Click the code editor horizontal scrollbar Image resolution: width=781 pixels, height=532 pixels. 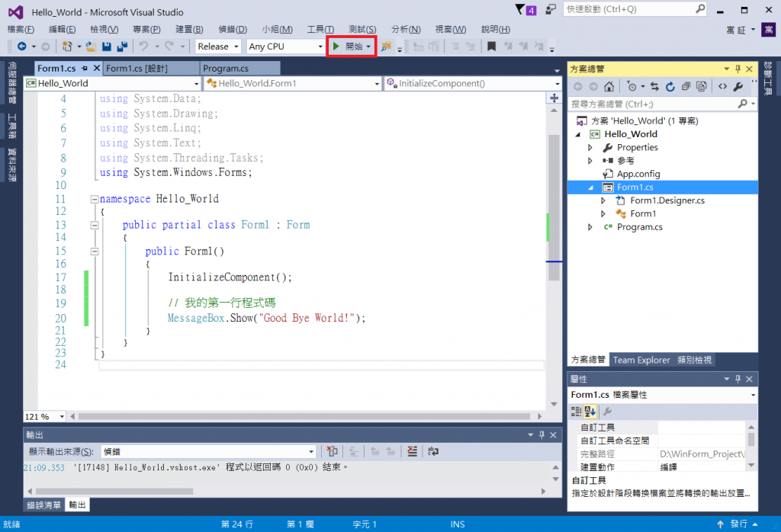coord(304,417)
